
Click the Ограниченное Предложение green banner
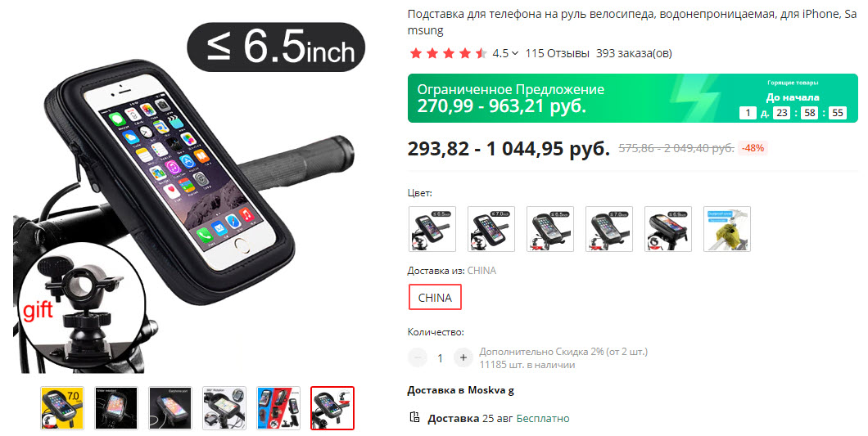633,98
